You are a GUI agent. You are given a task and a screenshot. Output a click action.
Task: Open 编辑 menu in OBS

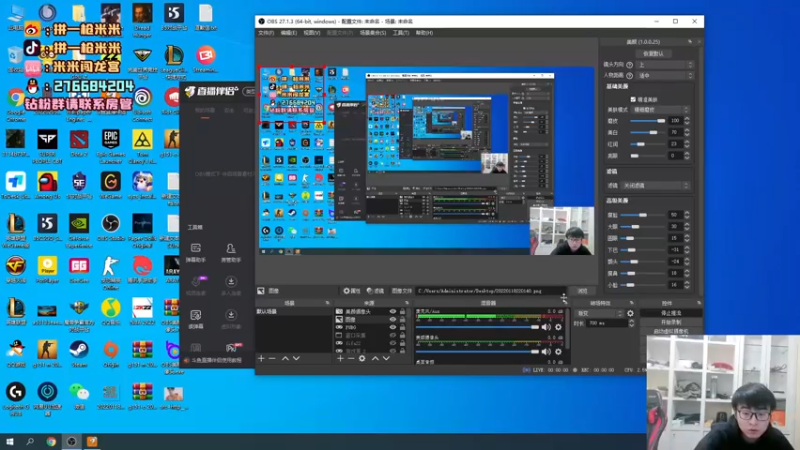click(x=288, y=33)
